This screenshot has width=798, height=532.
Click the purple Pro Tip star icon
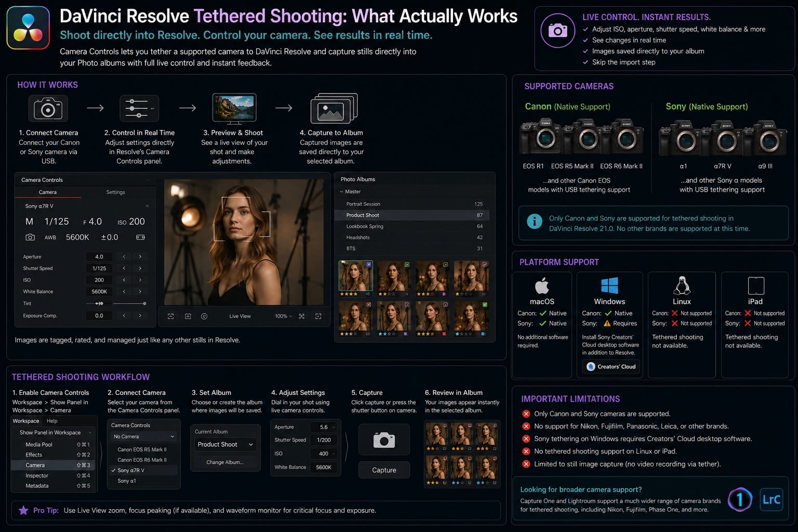(x=23, y=510)
